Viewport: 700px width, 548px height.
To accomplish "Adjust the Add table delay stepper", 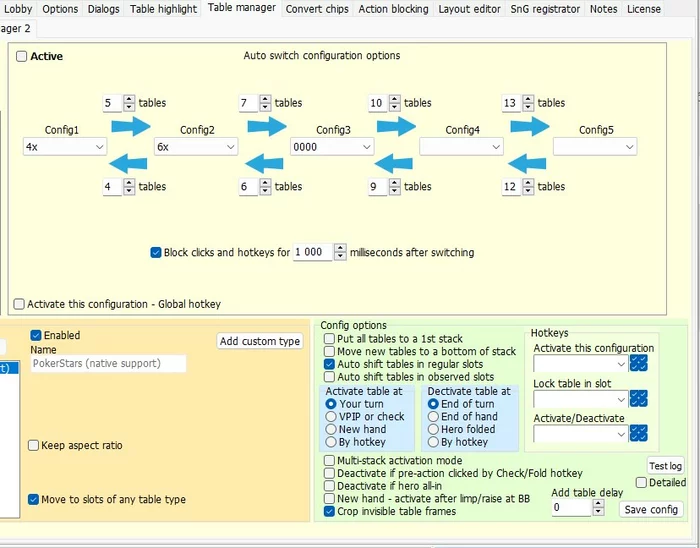I will pos(598,508).
